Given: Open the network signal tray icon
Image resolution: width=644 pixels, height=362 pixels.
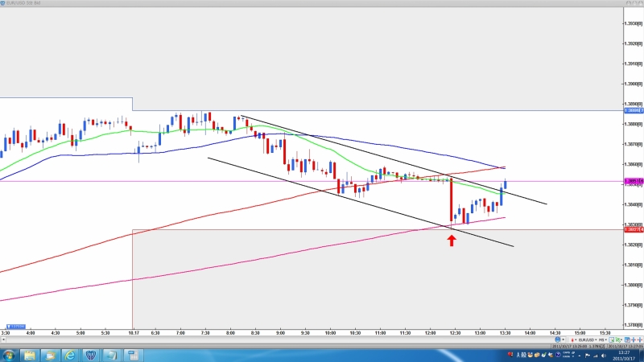Looking at the screenshot, I should [x=596, y=356].
